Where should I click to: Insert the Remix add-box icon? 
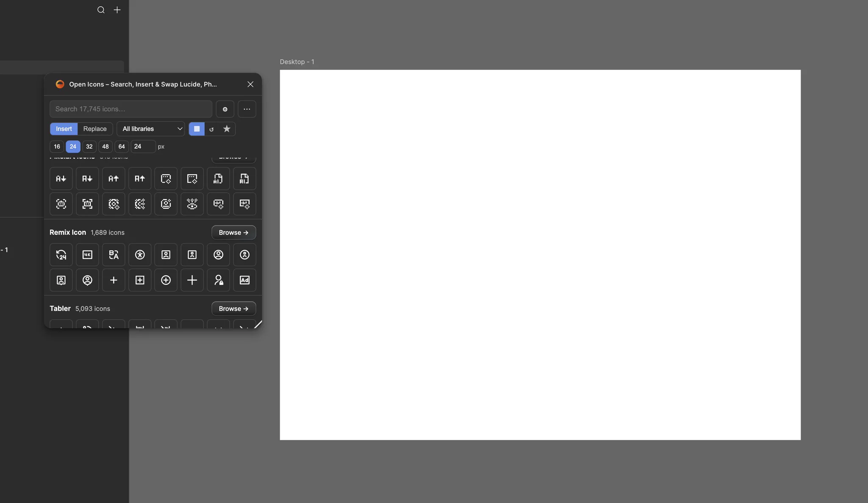(x=140, y=280)
